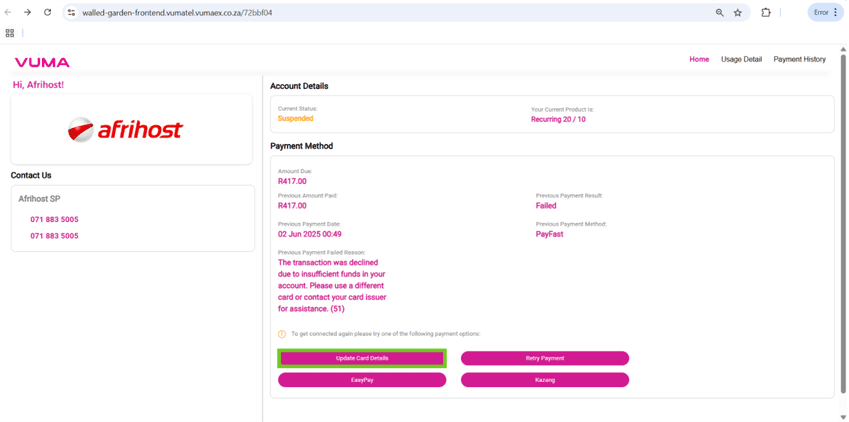Viewport: 849px width, 422px height.
Task: Open the apps grid in bookmarks bar
Action: (x=10, y=33)
